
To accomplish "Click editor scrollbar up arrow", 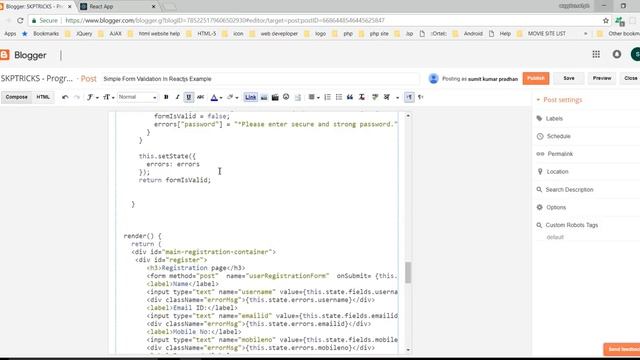I will [x=408, y=116].
